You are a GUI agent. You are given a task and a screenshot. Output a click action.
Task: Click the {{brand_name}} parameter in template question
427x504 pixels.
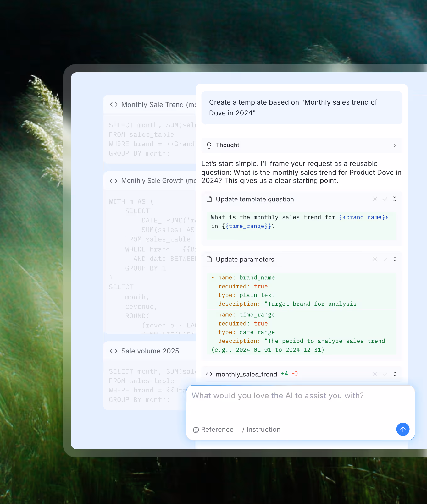pos(363,217)
